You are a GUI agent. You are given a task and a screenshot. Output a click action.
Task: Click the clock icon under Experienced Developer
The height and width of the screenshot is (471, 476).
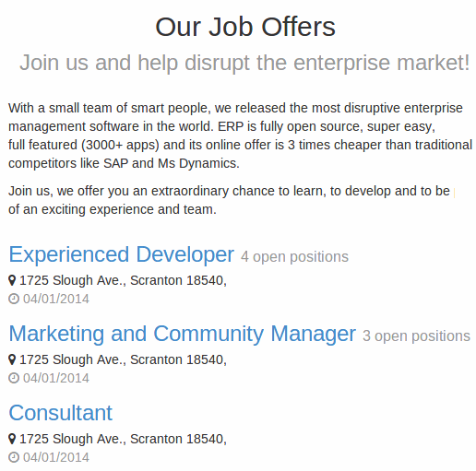click(x=14, y=299)
